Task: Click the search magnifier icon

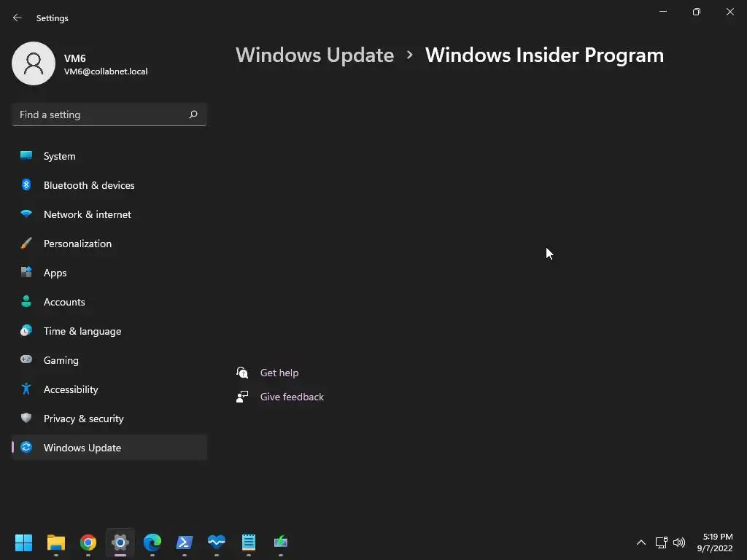Action: pos(193,114)
